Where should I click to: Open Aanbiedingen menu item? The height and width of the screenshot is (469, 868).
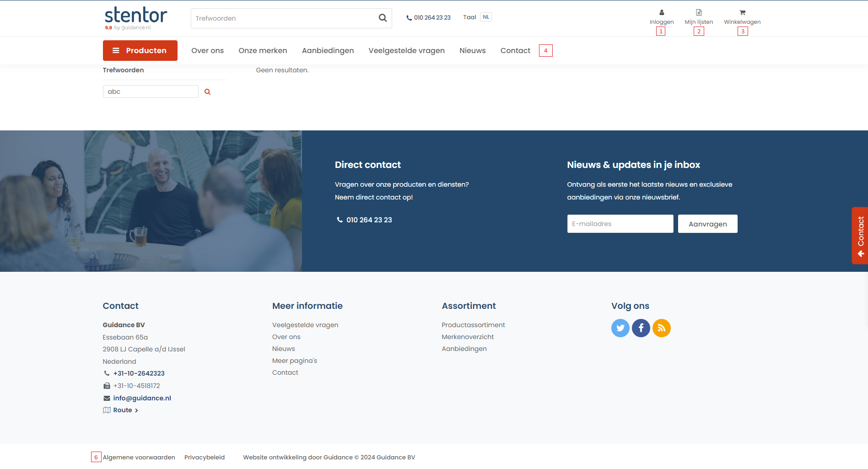click(x=328, y=50)
